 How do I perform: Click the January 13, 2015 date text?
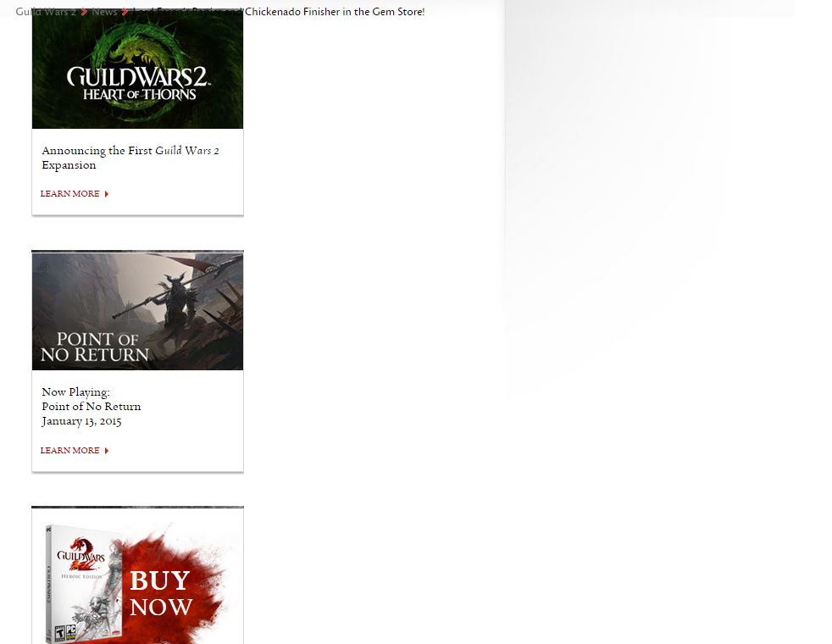[81, 421]
